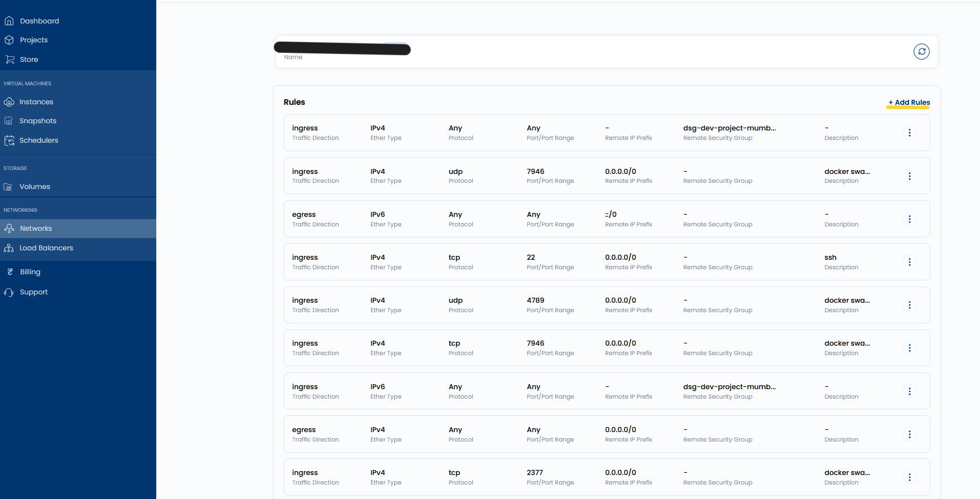Screen dimensions: 980x499
Task: Open options for udp 7946 rule
Action: (910, 176)
